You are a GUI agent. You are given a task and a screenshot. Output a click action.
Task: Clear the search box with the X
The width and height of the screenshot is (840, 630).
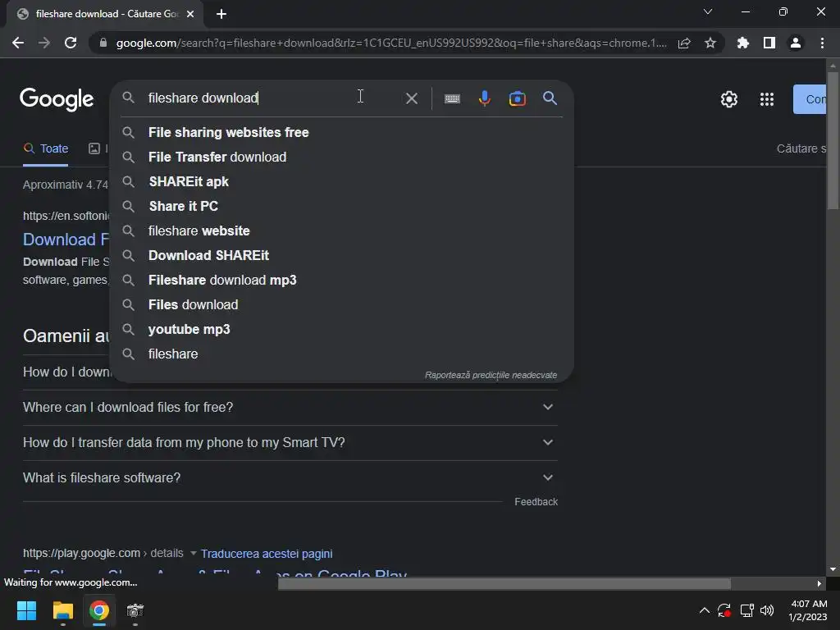click(412, 98)
